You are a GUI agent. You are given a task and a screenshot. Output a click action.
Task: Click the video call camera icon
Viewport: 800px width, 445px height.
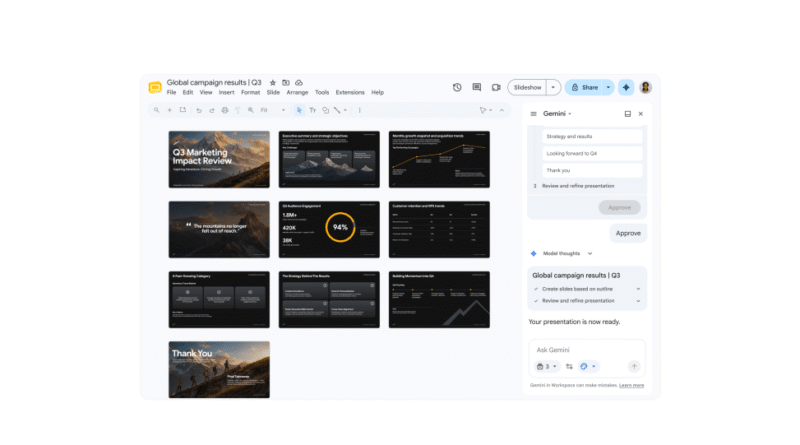coord(496,87)
